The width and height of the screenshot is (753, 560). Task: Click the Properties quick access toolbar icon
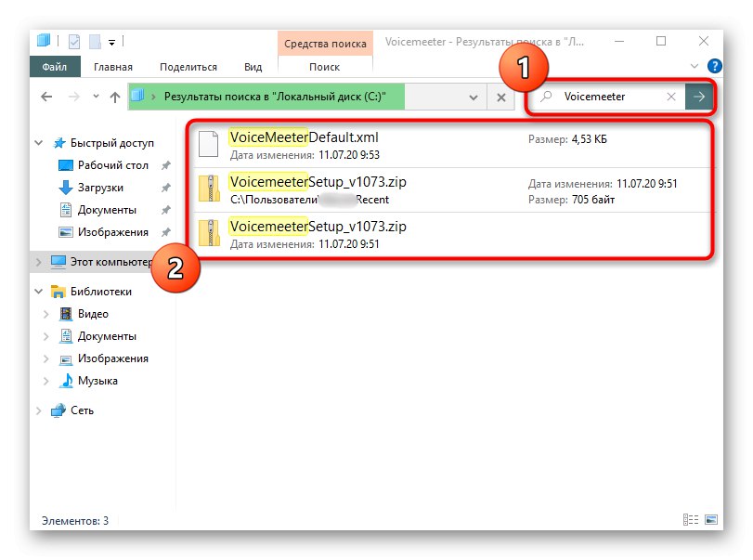coord(74,42)
